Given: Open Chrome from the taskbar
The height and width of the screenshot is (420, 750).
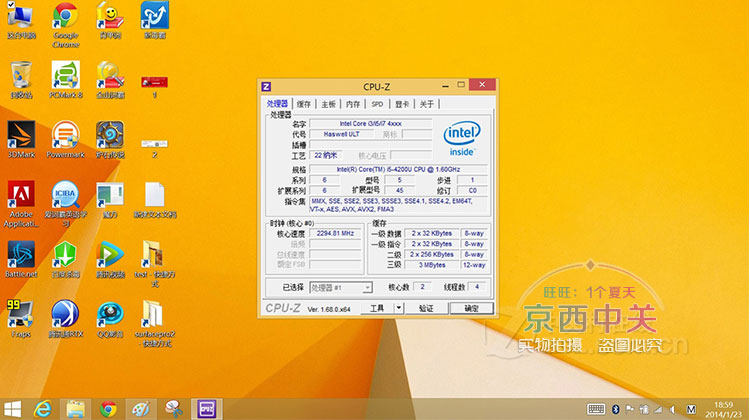Looking at the screenshot, I should pos(108,409).
